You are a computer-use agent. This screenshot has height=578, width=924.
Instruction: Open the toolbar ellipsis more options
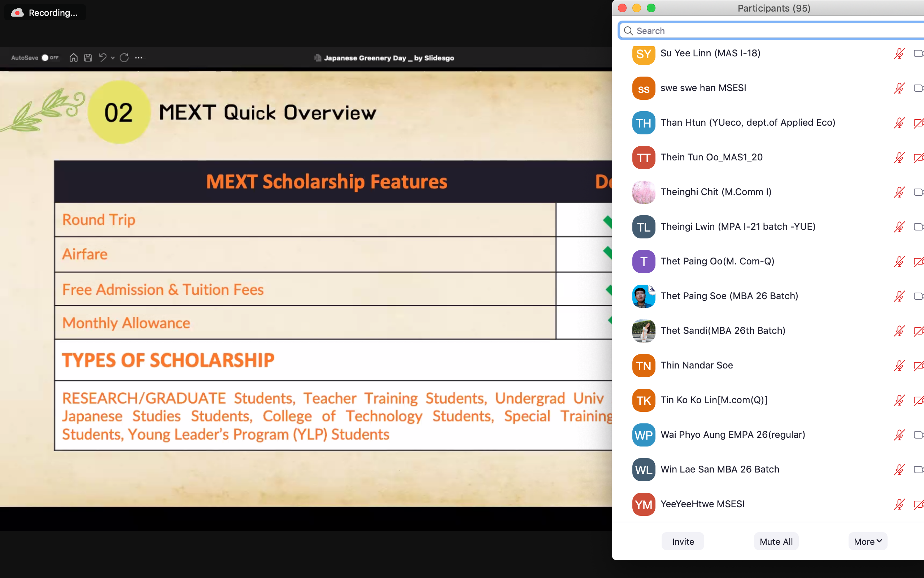pos(139,58)
